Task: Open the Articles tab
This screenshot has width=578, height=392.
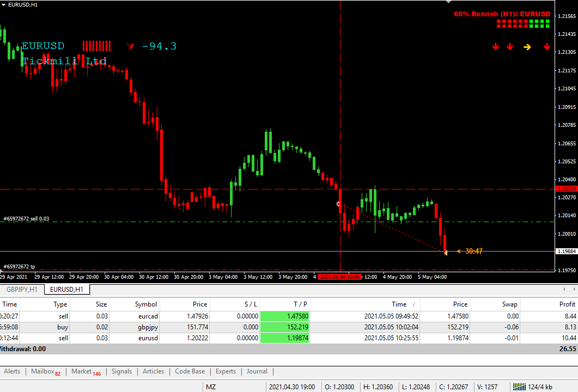Action: 153,371
